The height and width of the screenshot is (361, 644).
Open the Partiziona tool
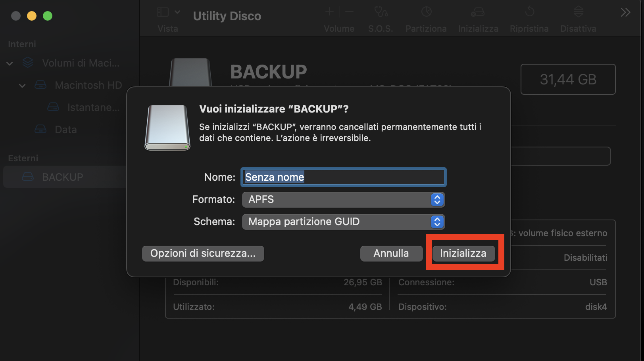(426, 18)
